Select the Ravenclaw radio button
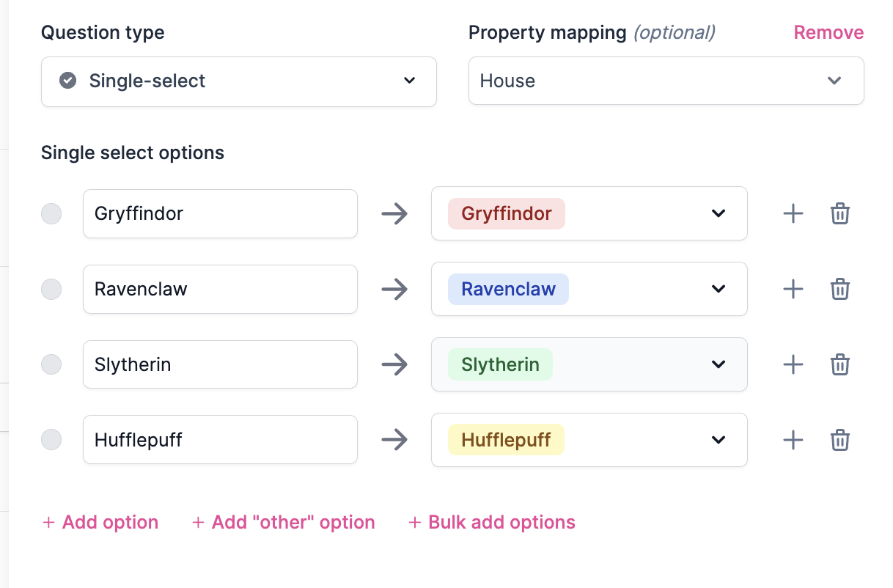Viewport: 893px width, 588px height. [51, 290]
